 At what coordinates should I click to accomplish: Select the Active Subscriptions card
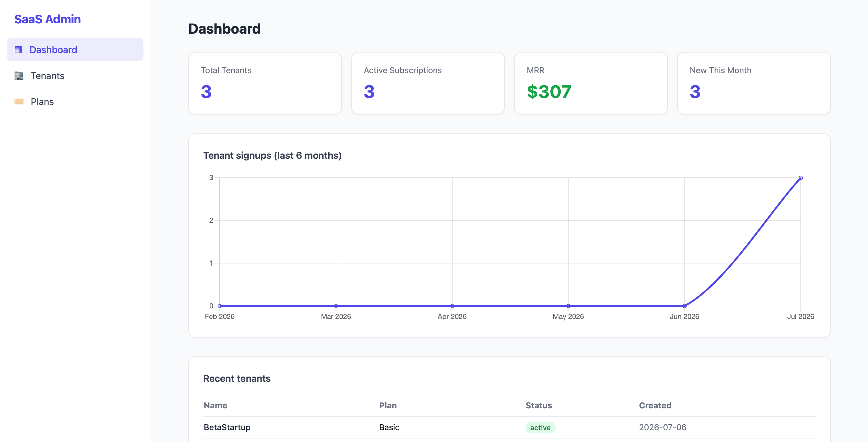click(428, 83)
